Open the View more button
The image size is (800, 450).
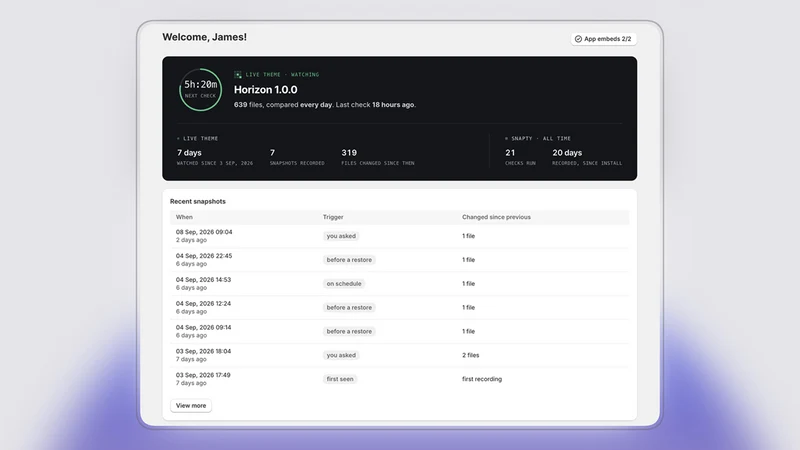pyautogui.click(x=191, y=406)
